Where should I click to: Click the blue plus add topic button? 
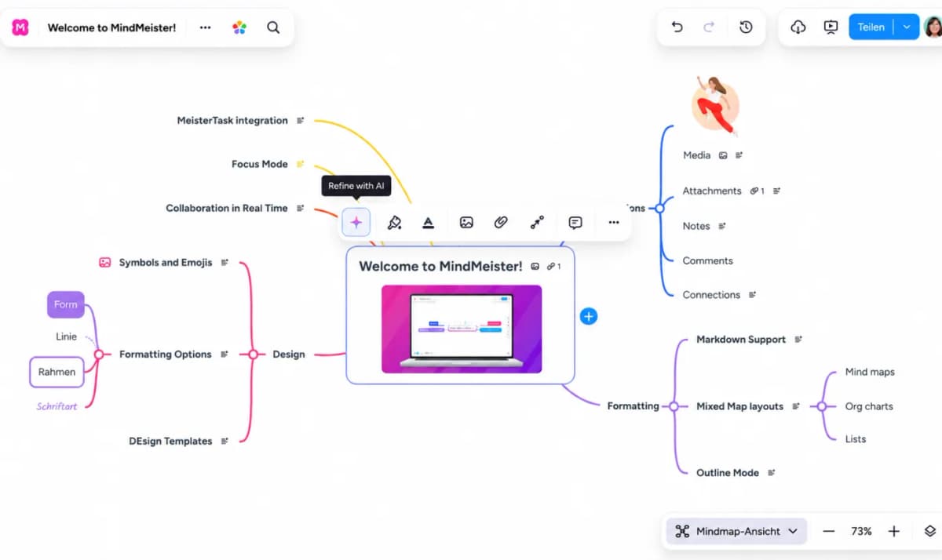(x=589, y=316)
